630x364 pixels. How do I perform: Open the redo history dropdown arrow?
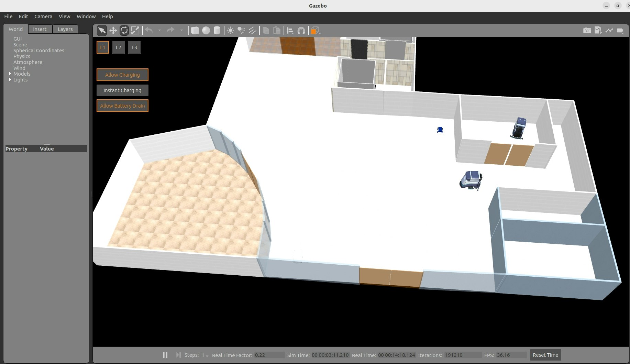[x=182, y=30]
